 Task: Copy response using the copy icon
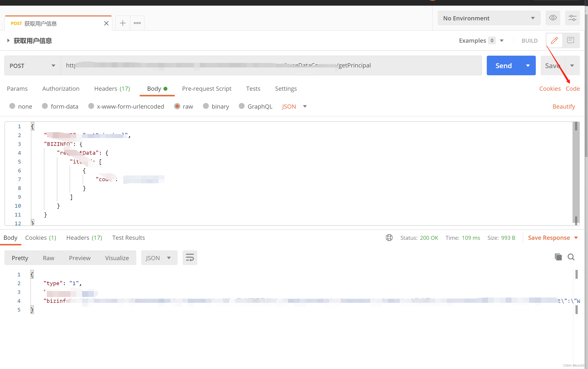558,257
